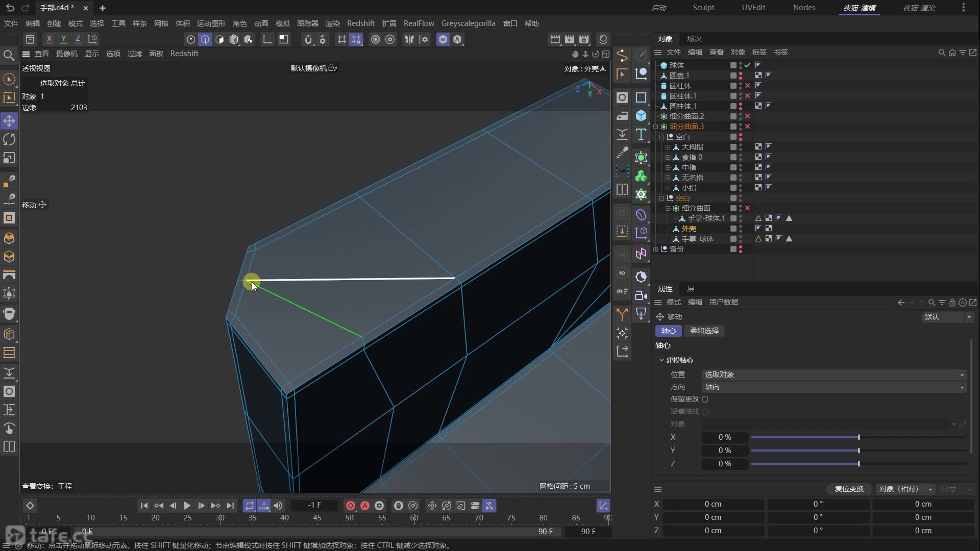Image resolution: width=980 pixels, height=551 pixels.
Task: Toggle red X enable for 细分曲面
Action: [748, 208]
